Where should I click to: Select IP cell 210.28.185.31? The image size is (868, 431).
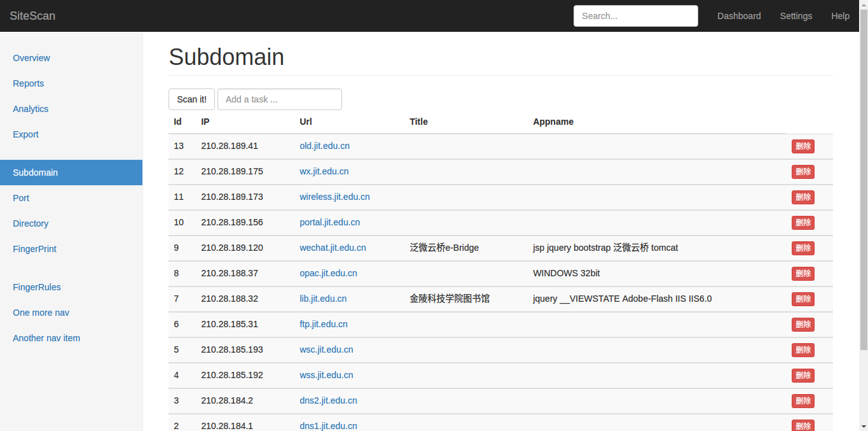pos(230,324)
